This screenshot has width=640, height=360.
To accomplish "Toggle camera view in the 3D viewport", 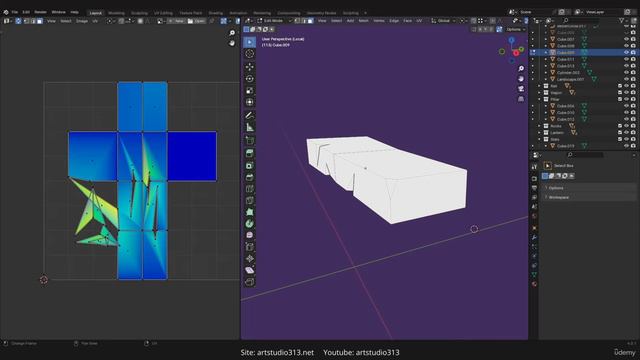I will tap(521, 89).
